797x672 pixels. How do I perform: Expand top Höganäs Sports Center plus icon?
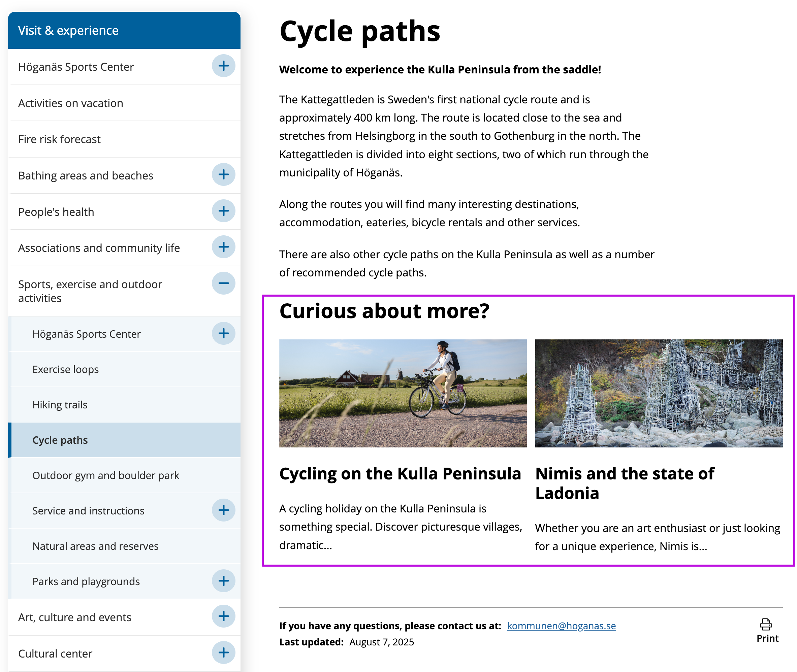coord(223,66)
